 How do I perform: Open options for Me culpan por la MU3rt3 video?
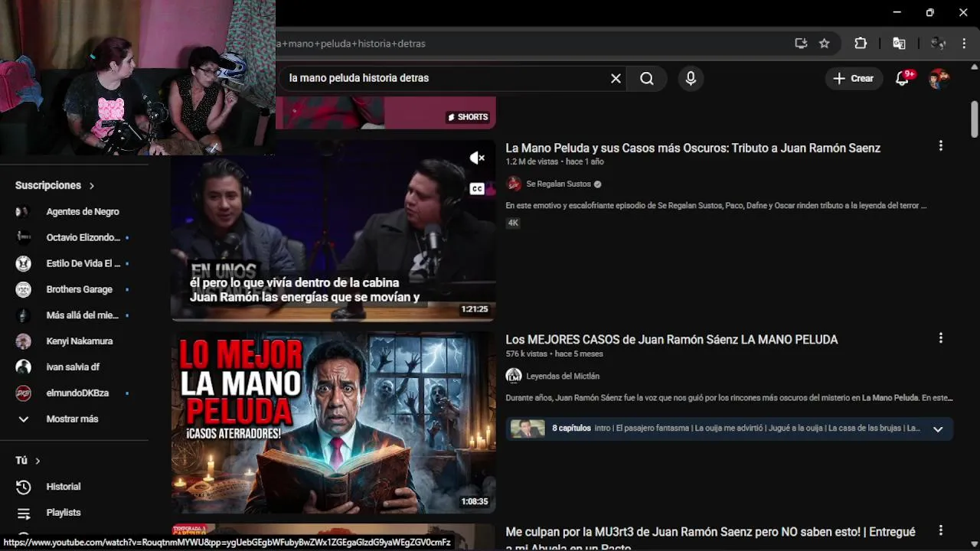click(941, 530)
